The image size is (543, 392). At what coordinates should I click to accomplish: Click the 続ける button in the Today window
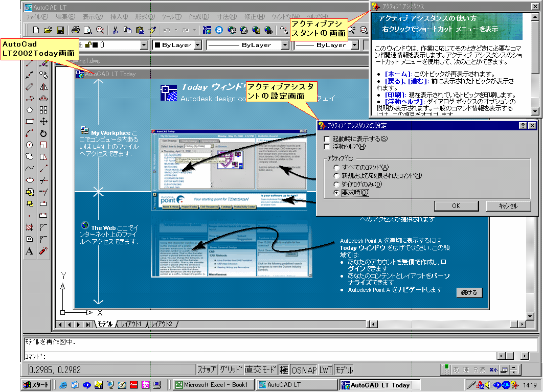[x=469, y=293]
